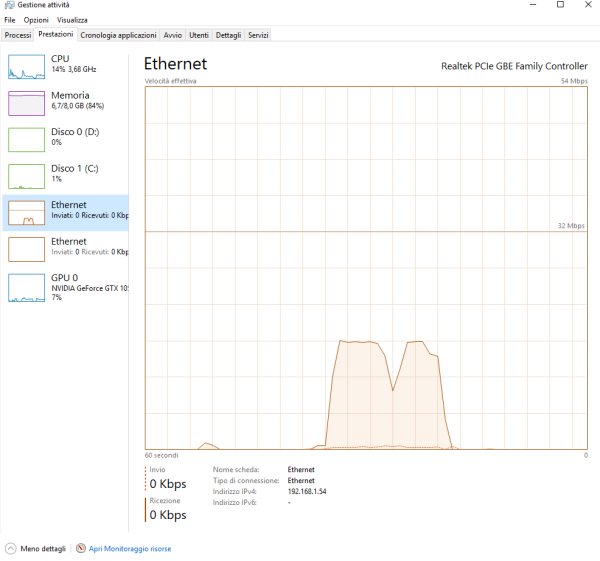The image size is (600, 561).
Task: Switch to the Cronologia applicazioni tab
Action: coord(118,36)
